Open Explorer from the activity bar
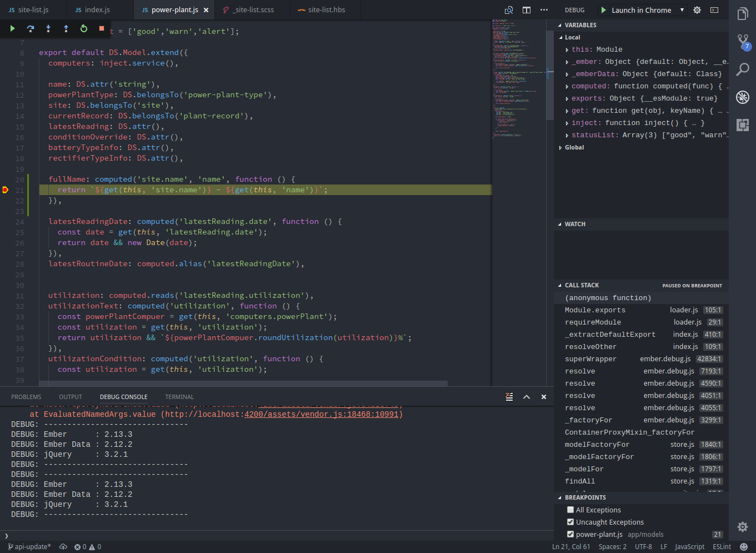 [743, 13]
